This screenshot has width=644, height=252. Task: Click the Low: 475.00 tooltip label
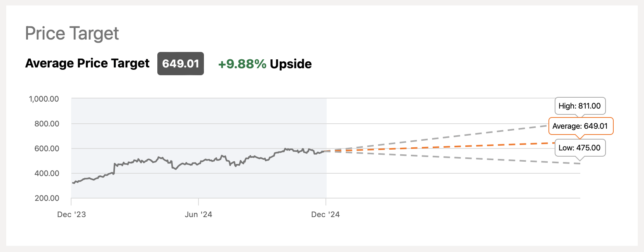click(580, 148)
